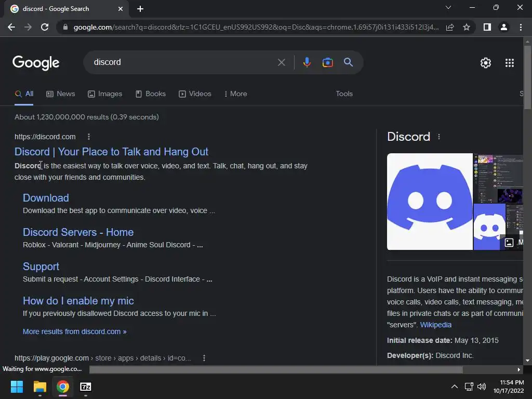Open options dots next to Discord knowledge panel title
The height and width of the screenshot is (399, 532).
pos(439,137)
